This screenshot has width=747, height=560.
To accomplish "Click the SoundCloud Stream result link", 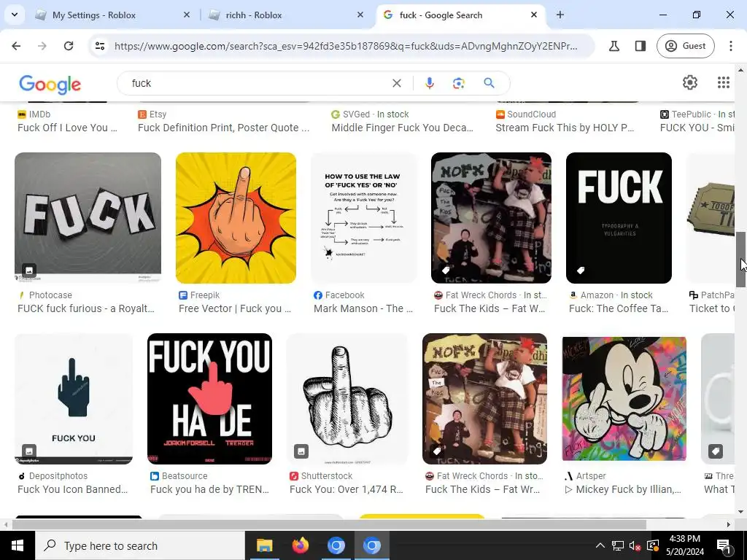I will (x=565, y=128).
